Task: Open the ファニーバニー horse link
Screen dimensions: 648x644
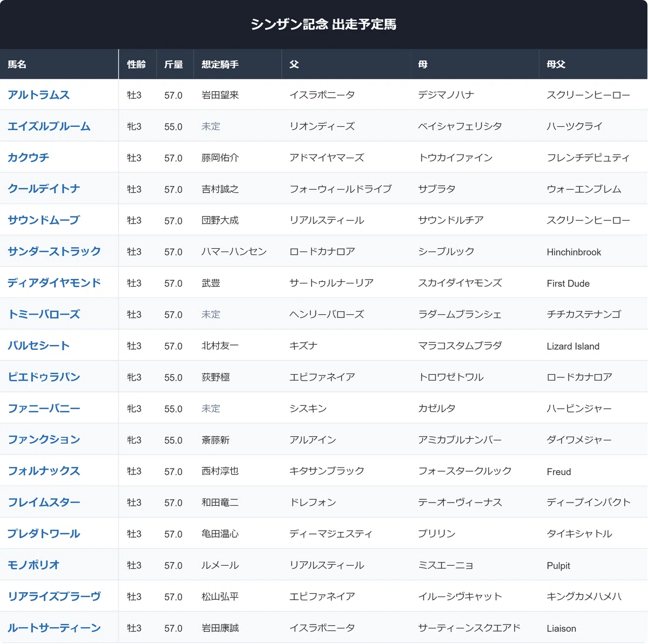Action: (44, 408)
